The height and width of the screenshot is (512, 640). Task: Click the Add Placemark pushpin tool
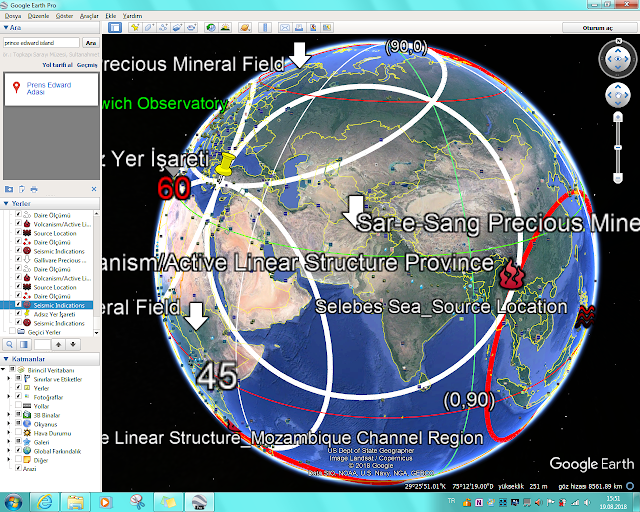(x=135, y=27)
